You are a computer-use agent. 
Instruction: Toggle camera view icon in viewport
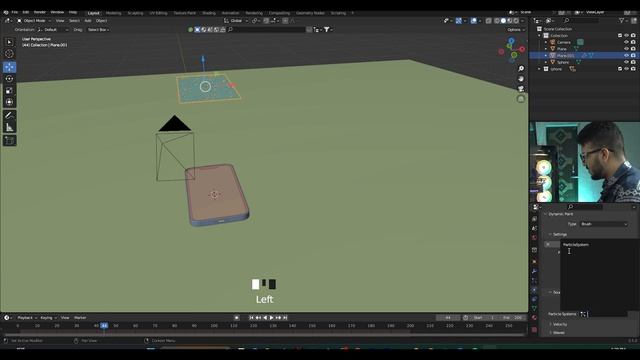(521, 89)
